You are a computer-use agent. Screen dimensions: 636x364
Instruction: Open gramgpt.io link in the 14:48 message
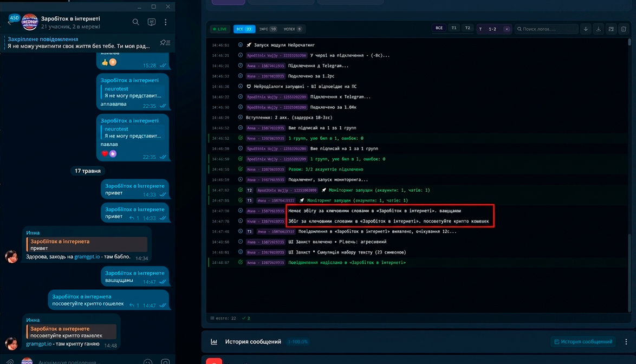tap(38, 344)
